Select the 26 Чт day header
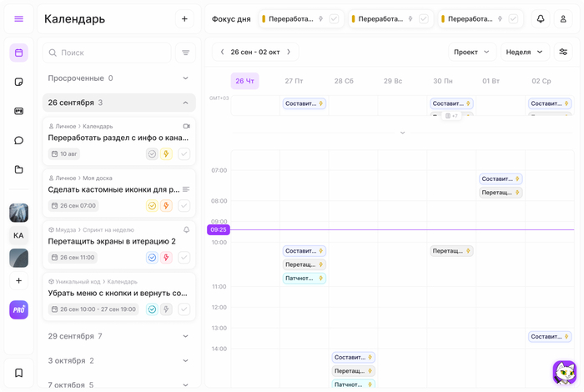Viewport: 584px width, 392px height. (x=244, y=81)
